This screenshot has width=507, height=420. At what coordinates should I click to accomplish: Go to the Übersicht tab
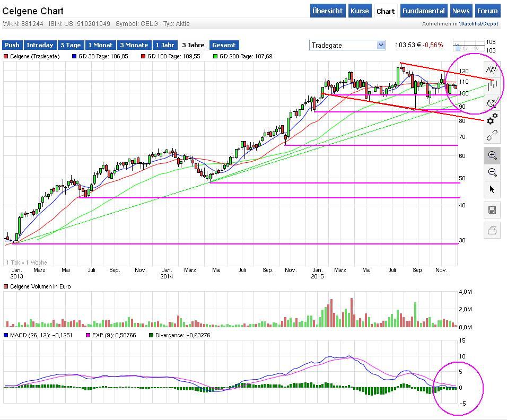[x=328, y=11]
